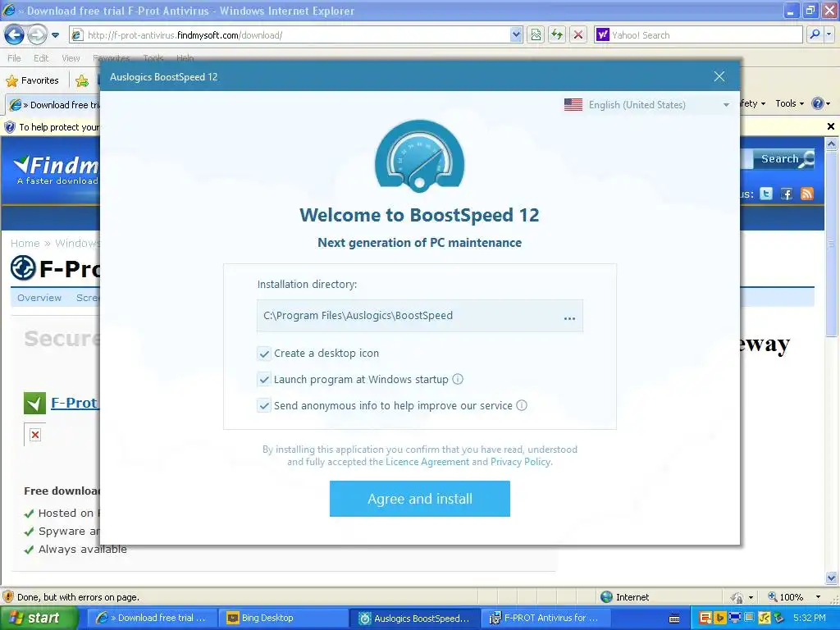840x630 pixels.
Task: Click info icon next to Windows startup option
Action: [x=458, y=379]
